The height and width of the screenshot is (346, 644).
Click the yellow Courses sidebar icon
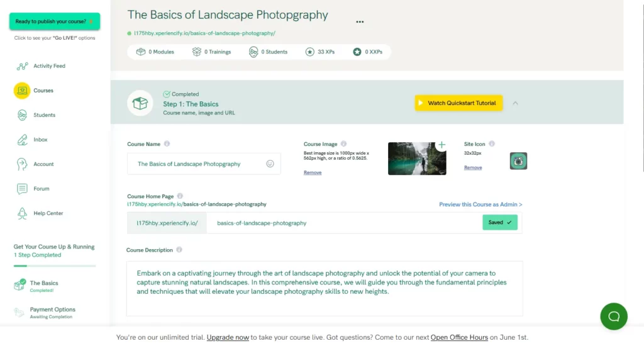pyautogui.click(x=22, y=91)
